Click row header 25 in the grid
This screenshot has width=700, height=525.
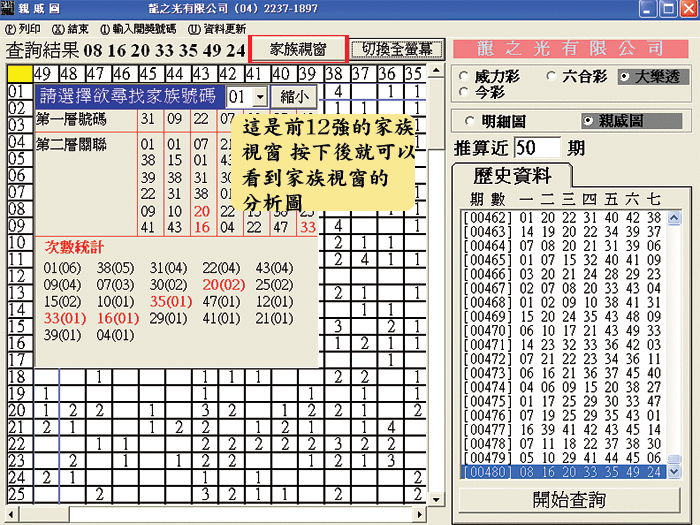click(x=19, y=494)
